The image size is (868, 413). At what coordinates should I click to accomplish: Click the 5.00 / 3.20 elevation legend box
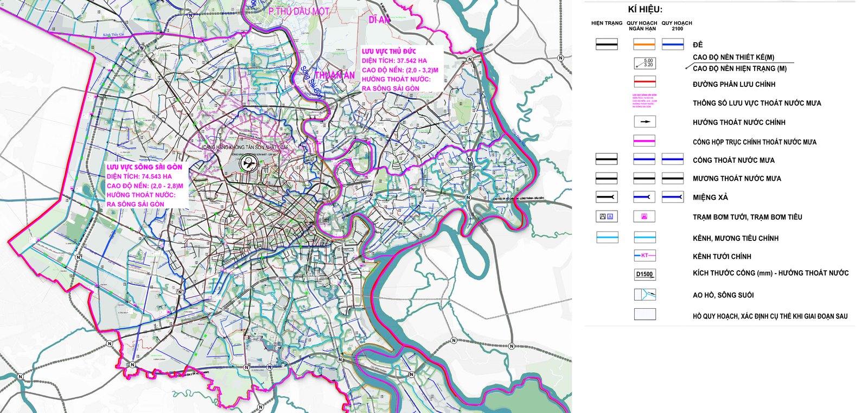click(644, 63)
